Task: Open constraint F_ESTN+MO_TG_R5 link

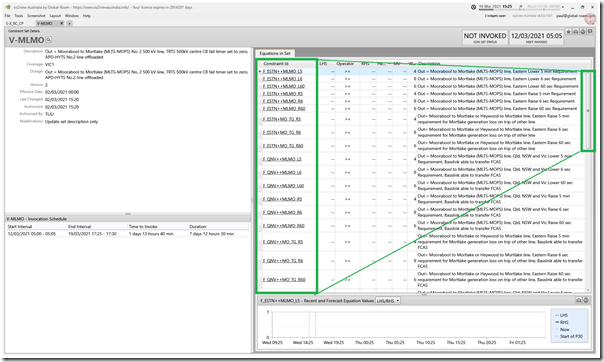Action: coord(282,119)
